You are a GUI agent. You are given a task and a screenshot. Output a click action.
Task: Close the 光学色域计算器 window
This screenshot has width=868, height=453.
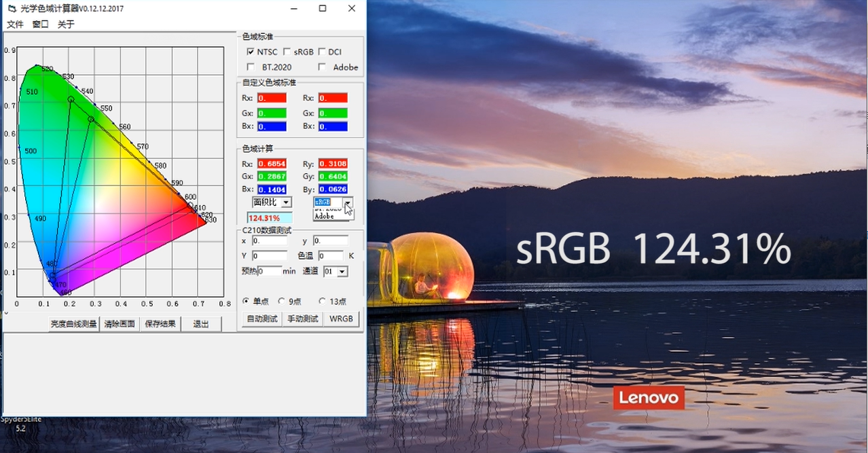pos(351,9)
